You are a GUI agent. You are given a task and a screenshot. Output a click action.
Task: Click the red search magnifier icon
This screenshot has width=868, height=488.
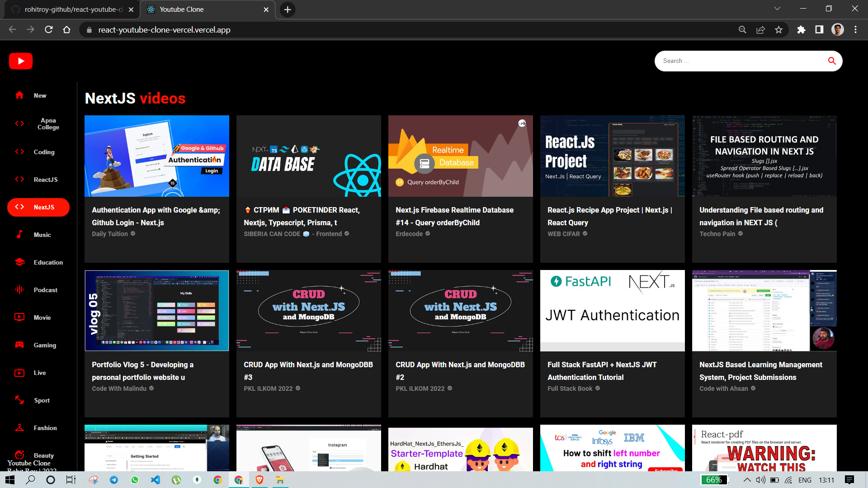(x=832, y=61)
